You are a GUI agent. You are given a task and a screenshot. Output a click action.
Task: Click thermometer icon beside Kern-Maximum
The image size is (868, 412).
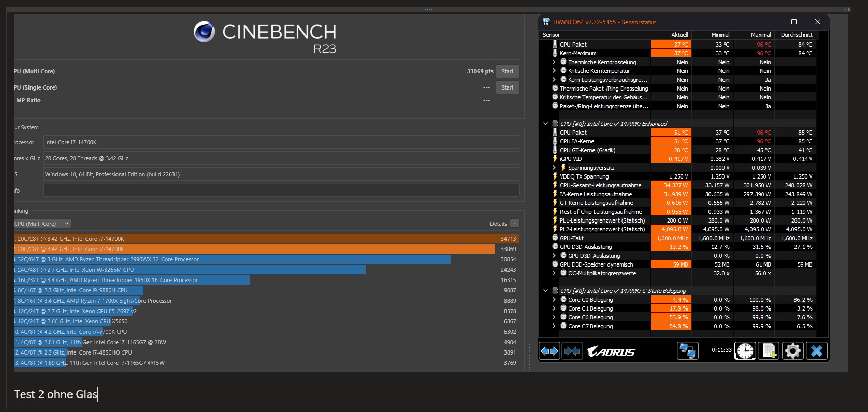pos(555,53)
